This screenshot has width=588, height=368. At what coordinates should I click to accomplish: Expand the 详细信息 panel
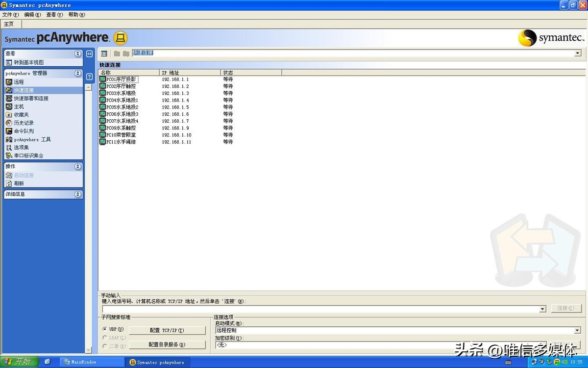77,194
